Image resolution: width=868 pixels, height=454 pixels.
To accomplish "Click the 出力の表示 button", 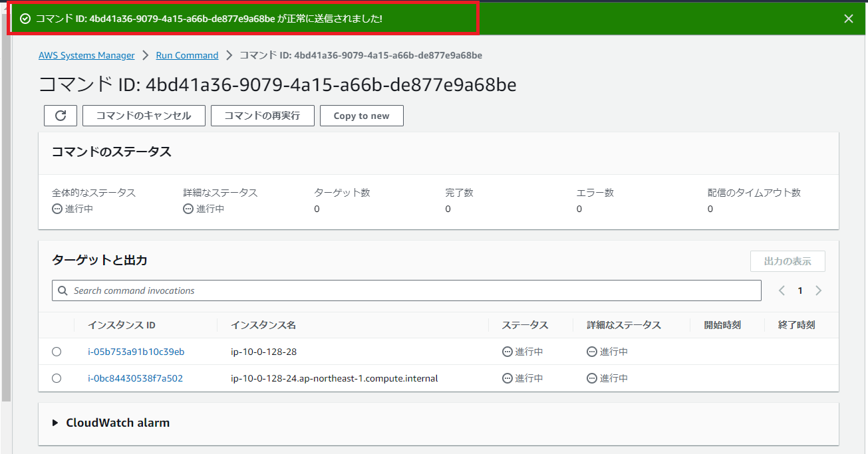I will pos(788,261).
